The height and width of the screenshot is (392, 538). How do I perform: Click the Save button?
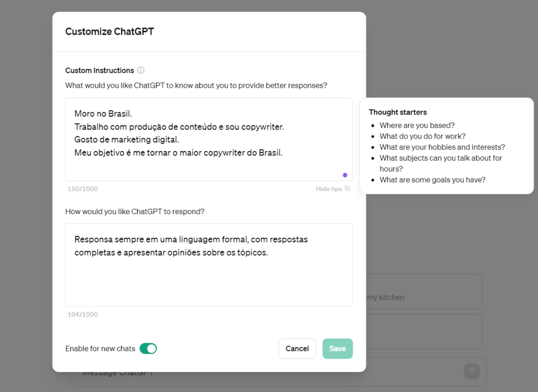pos(338,348)
